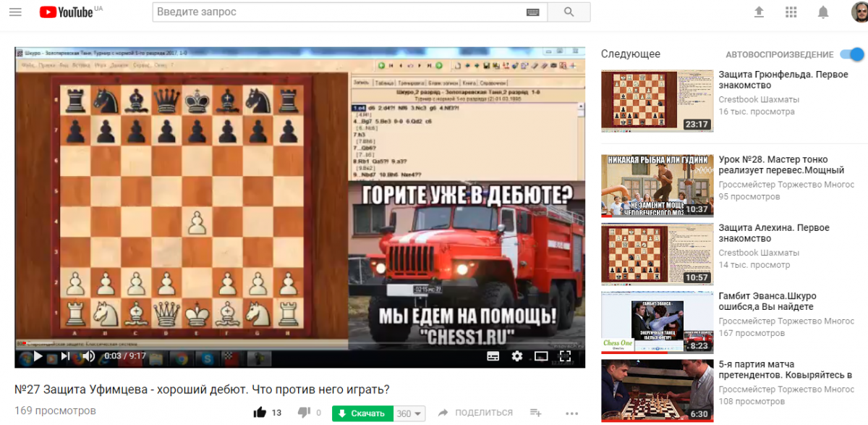Click the green Скачать download button
Screen dimensions: 868x425
pyautogui.click(x=362, y=413)
